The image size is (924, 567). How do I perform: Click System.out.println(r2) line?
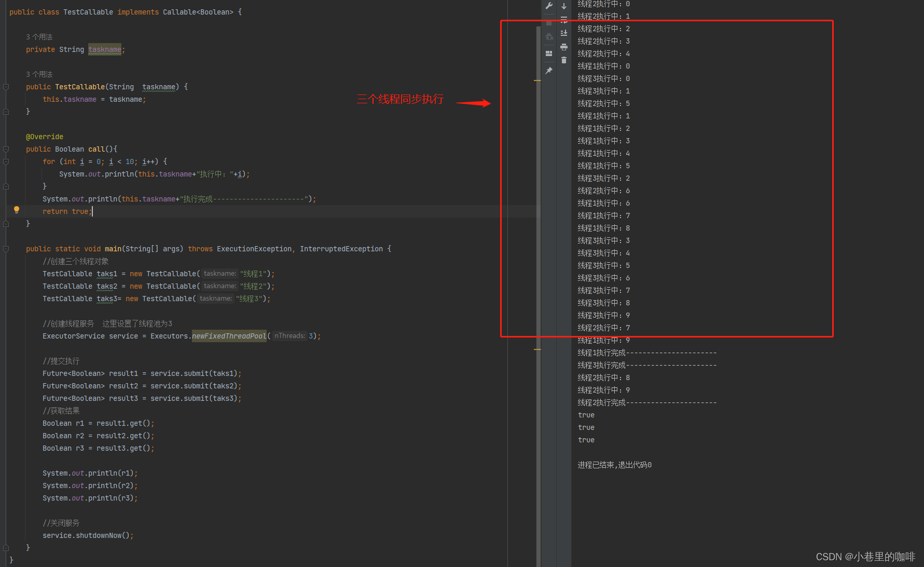click(x=90, y=485)
